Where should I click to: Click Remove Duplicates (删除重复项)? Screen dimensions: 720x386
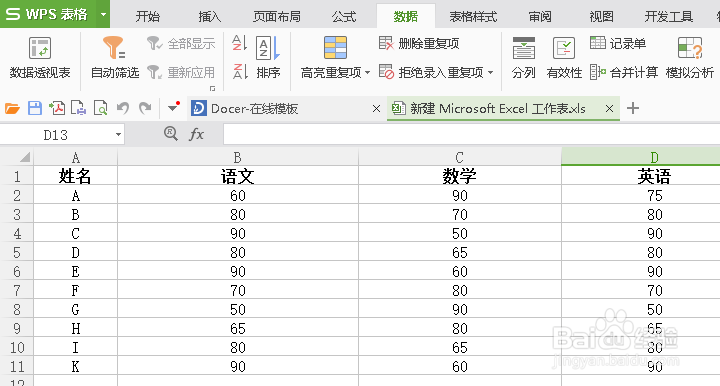pyautogui.click(x=419, y=44)
